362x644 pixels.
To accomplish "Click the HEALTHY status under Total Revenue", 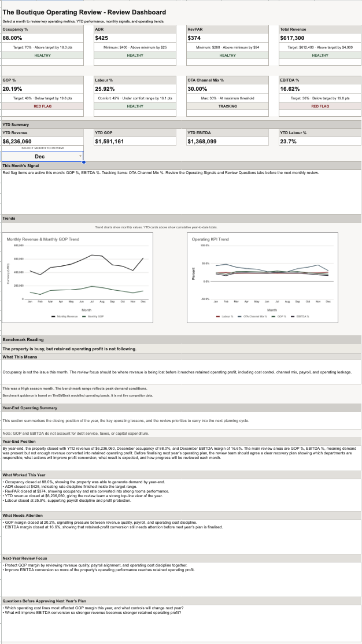I will 320,55.
